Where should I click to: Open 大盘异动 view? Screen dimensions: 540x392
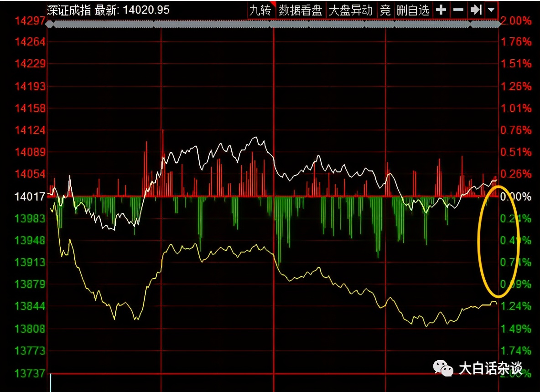click(x=351, y=10)
